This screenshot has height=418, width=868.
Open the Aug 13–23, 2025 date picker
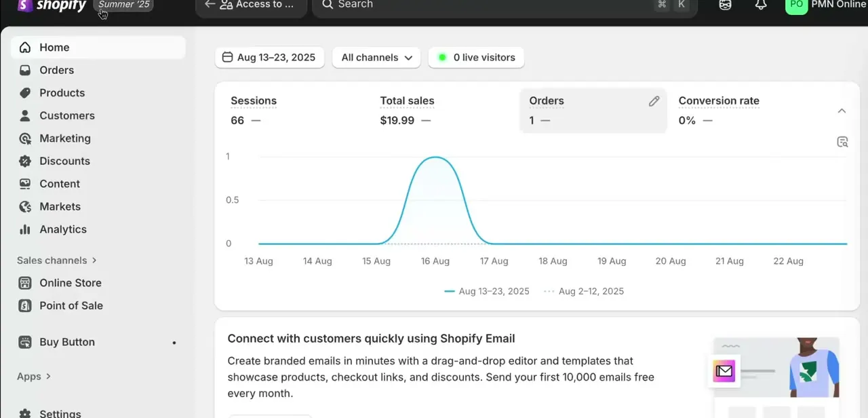pos(269,58)
